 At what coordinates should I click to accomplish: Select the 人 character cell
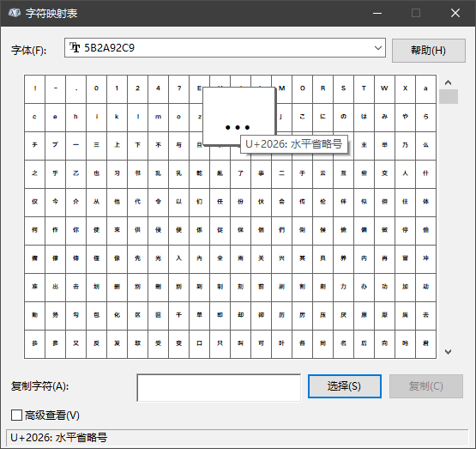click(x=406, y=174)
